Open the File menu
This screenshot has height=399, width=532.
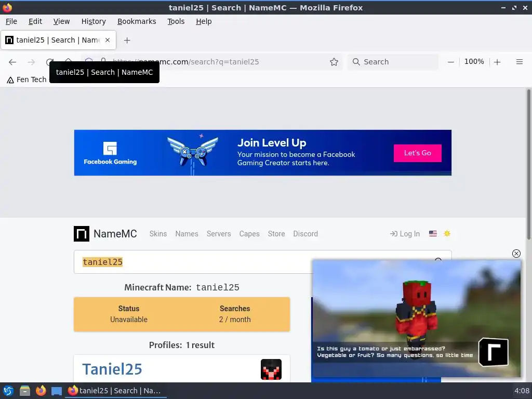click(11, 21)
